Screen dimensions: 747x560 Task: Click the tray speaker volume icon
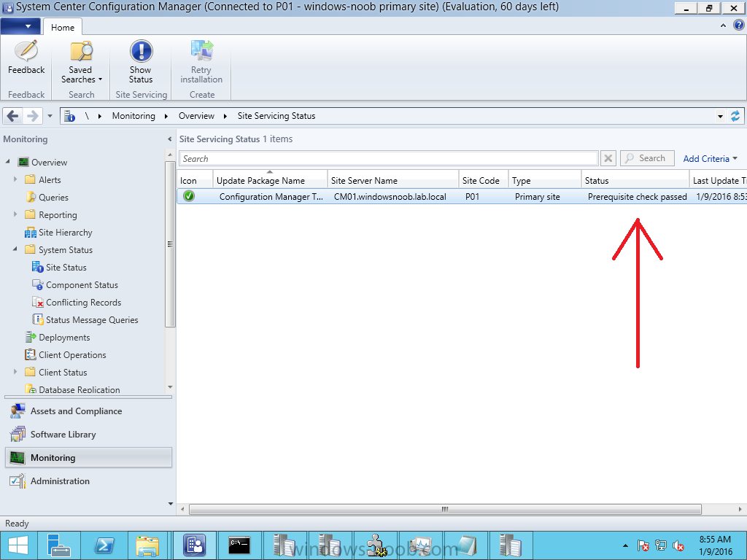(x=678, y=545)
